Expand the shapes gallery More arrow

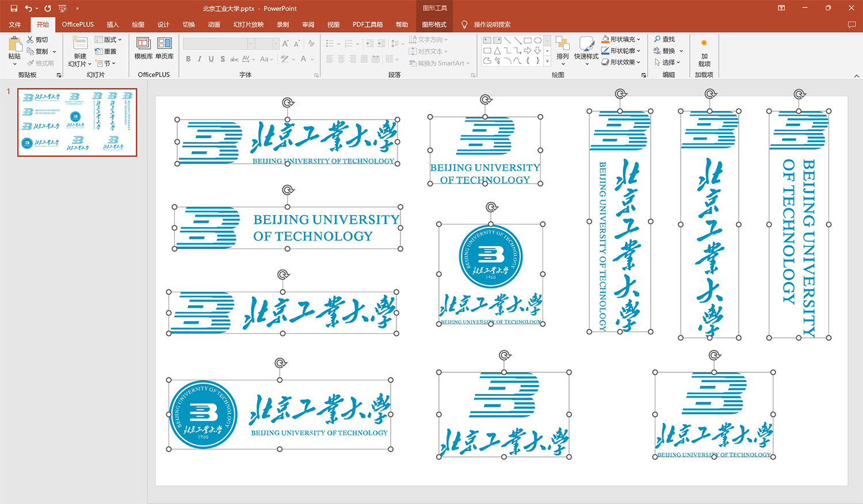(x=547, y=60)
